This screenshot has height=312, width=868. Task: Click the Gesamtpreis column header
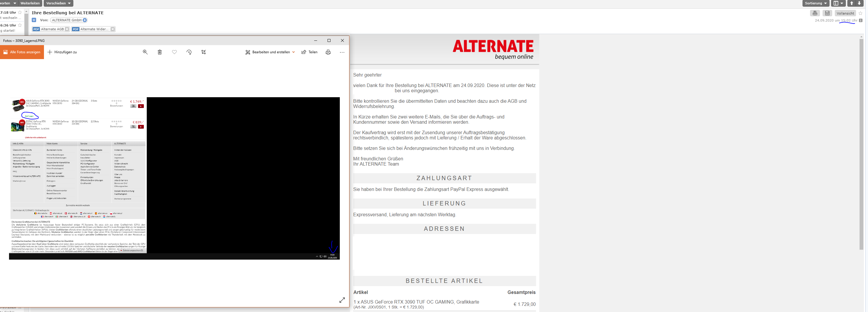[521, 292]
